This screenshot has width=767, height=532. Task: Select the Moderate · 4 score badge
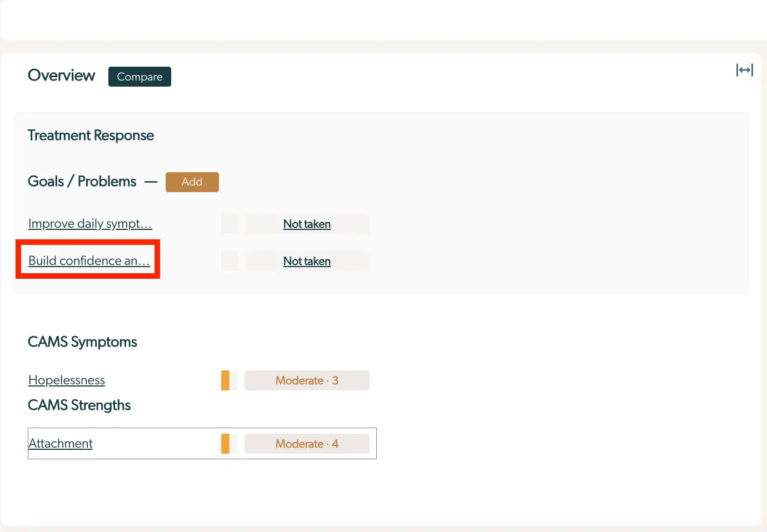[307, 443]
